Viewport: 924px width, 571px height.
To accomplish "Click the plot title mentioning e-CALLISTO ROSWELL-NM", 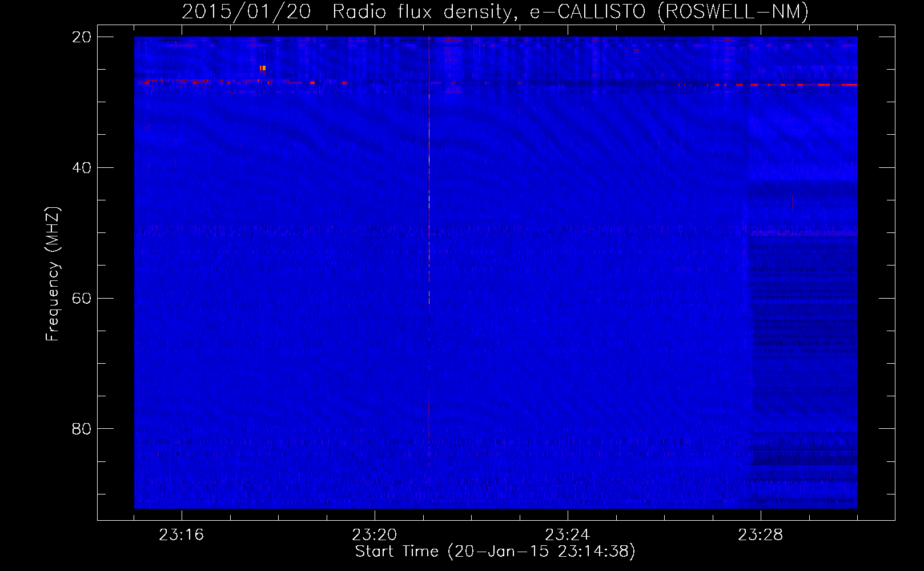I will pyautogui.click(x=495, y=12).
